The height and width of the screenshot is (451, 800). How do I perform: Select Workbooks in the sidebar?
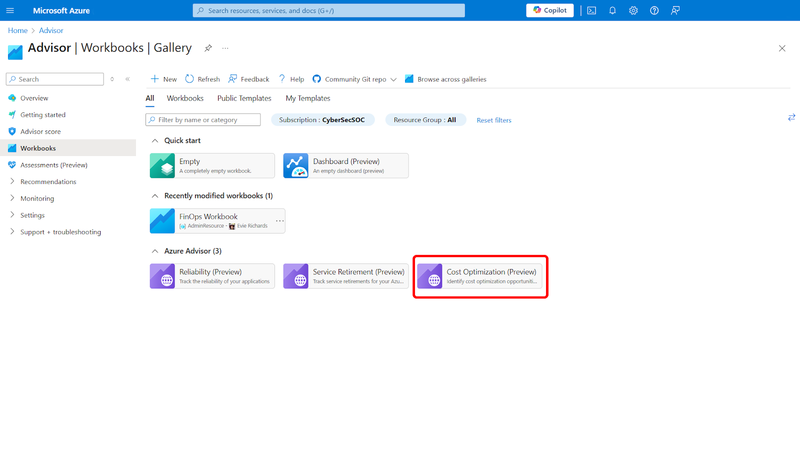click(68, 148)
